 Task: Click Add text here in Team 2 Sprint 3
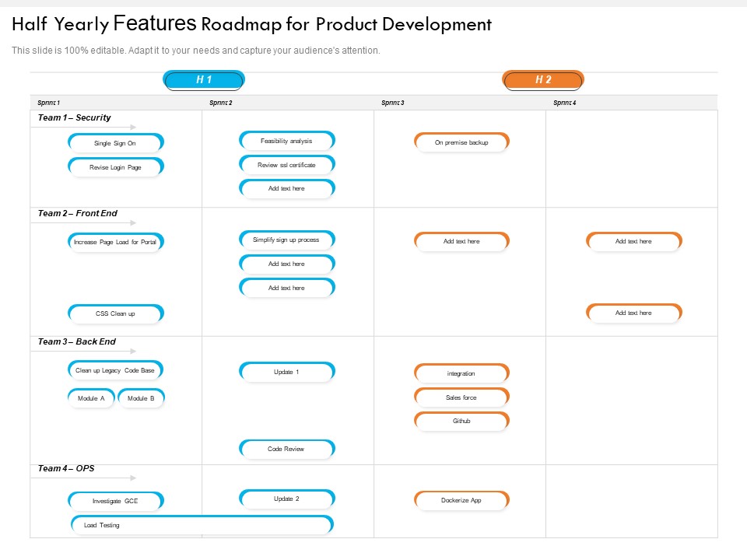pos(461,241)
